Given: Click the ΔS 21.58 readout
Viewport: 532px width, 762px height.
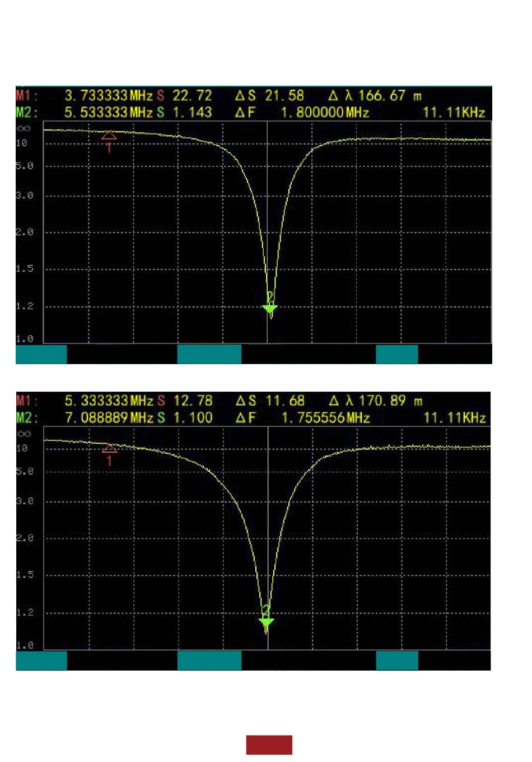Looking at the screenshot, I should 269,95.
